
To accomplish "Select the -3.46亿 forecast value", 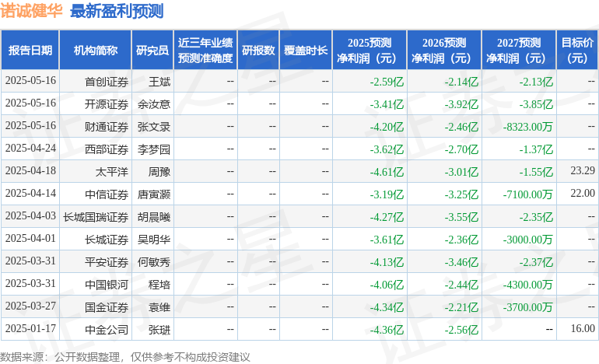I will click(461, 262).
